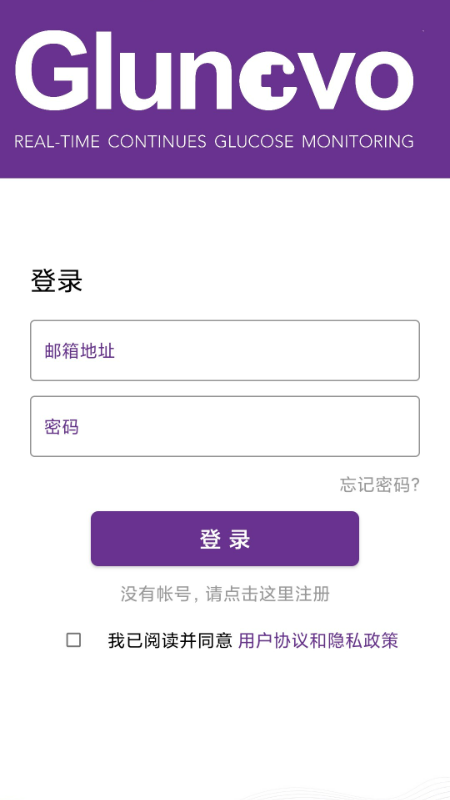450x800 pixels.
Task: Click inside the 邮箱地址 email field
Action: 225,351
